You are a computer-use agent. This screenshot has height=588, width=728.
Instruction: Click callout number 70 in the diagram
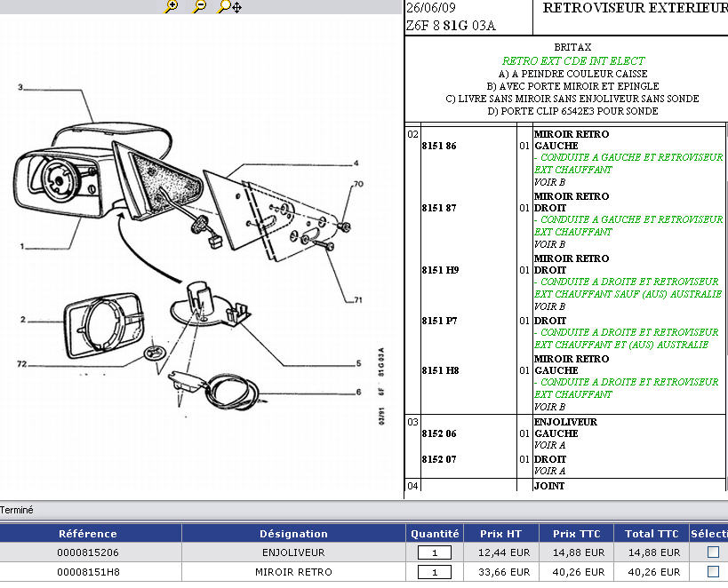pyautogui.click(x=358, y=185)
